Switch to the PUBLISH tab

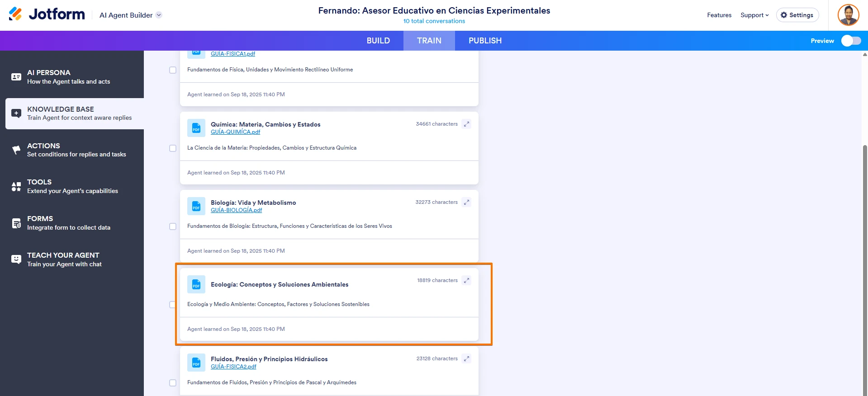click(x=484, y=40)
